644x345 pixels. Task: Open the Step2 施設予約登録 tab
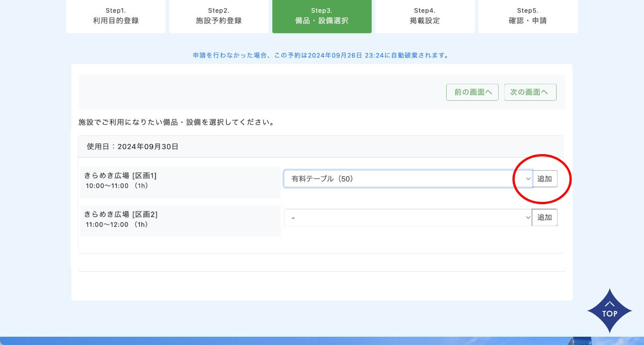(218, 16)
